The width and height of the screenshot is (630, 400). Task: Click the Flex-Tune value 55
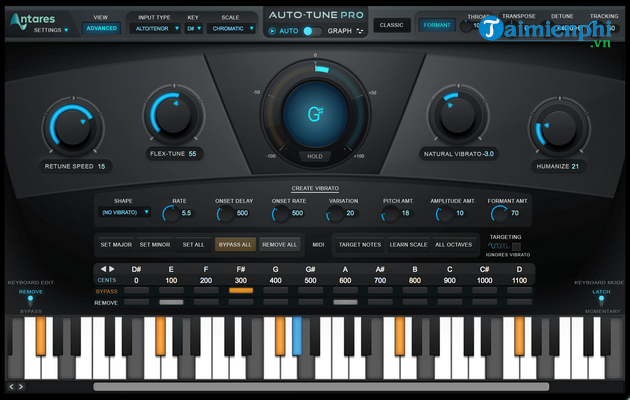click(x=192, y=154)
